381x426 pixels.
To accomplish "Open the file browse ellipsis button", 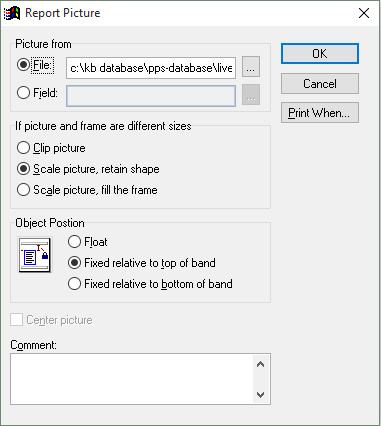I will point(251,67).
